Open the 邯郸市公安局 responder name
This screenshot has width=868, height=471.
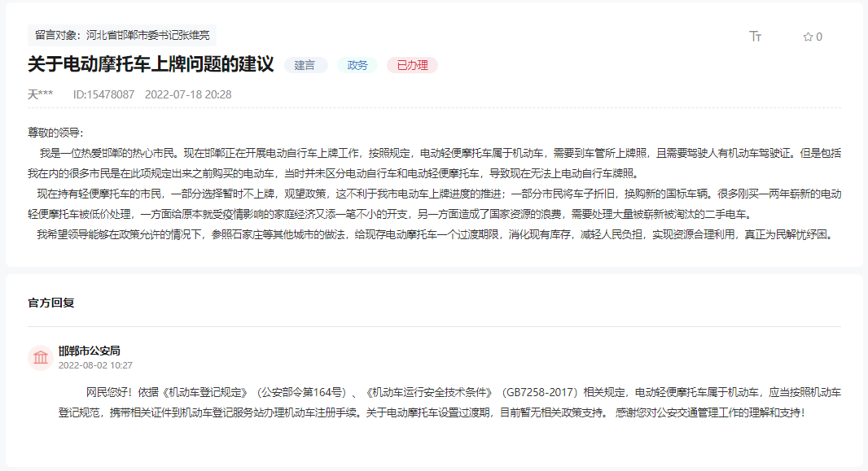click(x=89, y=351)
